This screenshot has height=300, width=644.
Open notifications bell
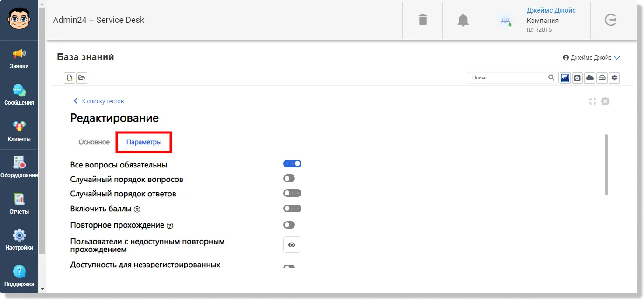point(463,20)
